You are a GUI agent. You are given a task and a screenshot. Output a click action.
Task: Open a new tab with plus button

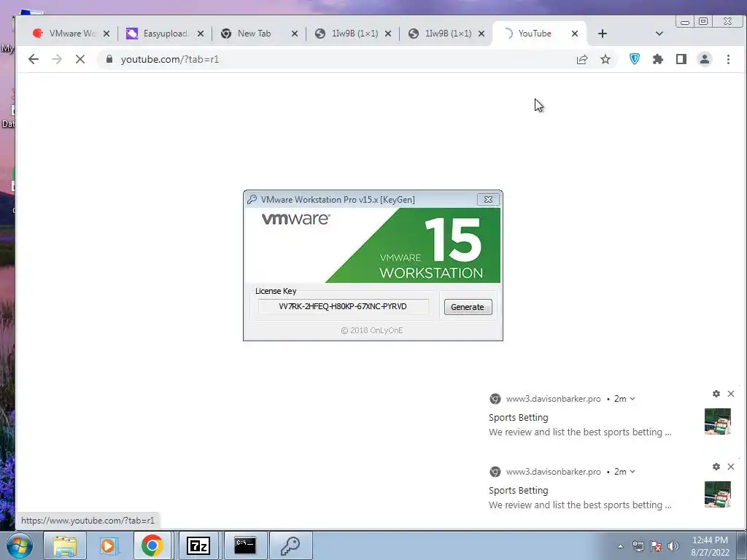(x=602, y=34)
